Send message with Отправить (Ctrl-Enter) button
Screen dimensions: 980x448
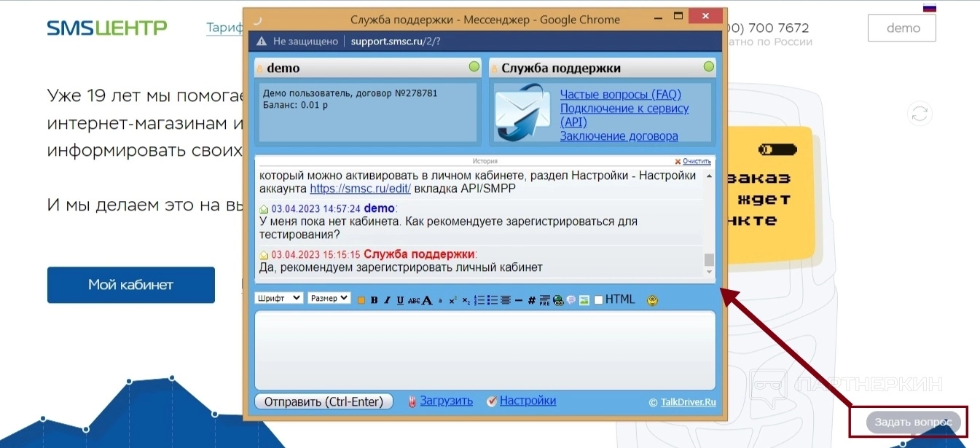tap(324, 401)
